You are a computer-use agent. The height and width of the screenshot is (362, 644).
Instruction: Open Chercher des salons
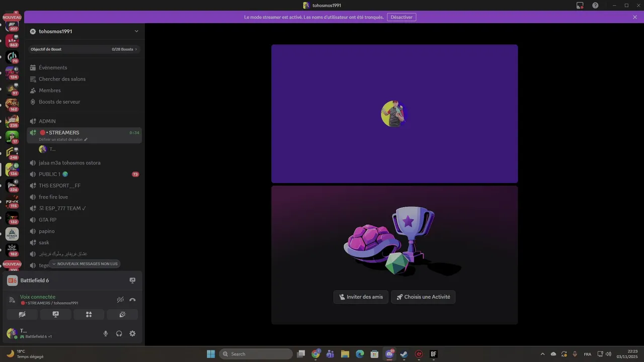tap(85, 79)
